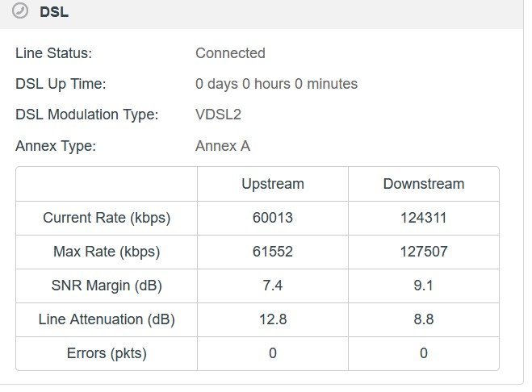The width and height of the screenshot is (532, 392).
Task: Click the Current Rate (kbps) row label
Action: tap(107, 218)
